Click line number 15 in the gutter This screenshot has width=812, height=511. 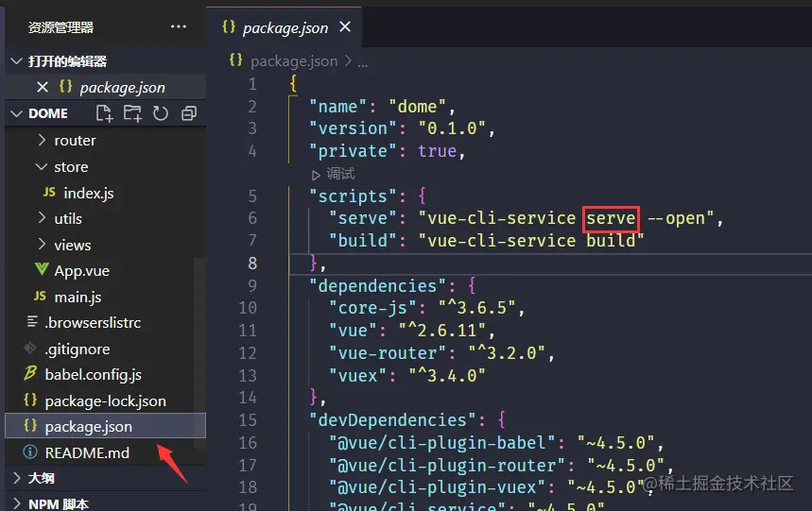247,420
